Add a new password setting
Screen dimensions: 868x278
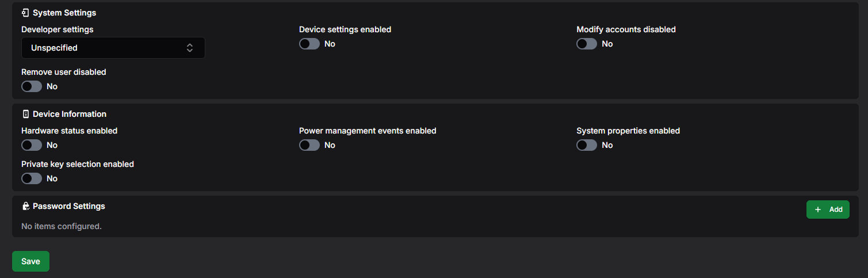[828, 210]
